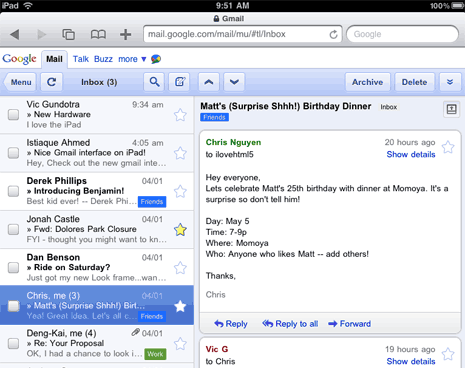Open Gmail search with magnifier icon

coord(154,82)
